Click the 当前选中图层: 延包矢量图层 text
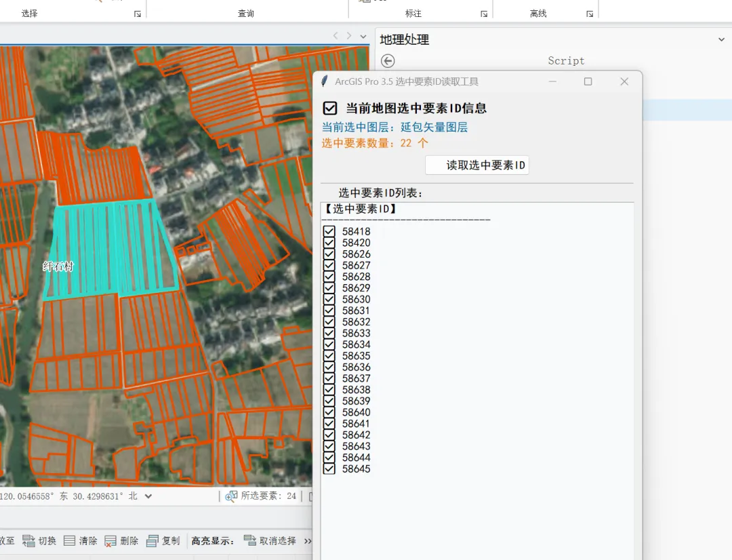This screenshot has height=560, width=732. (394, 127)
